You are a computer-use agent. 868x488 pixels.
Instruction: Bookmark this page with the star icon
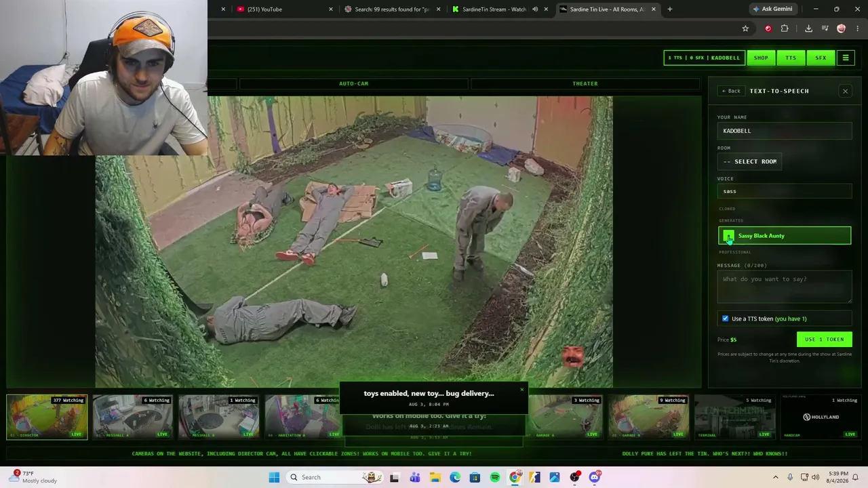click(x=745, y=28)
